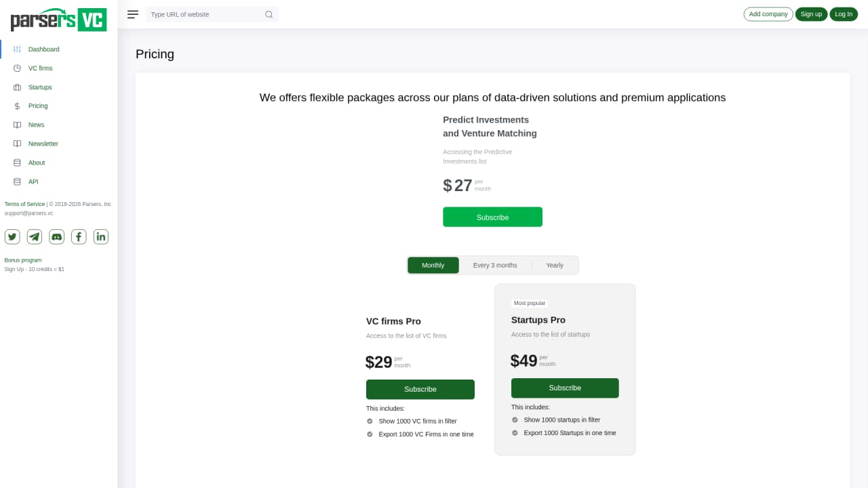Click the Most popular badge
This screenshot has height=488, width=868.
coord(530,303)
